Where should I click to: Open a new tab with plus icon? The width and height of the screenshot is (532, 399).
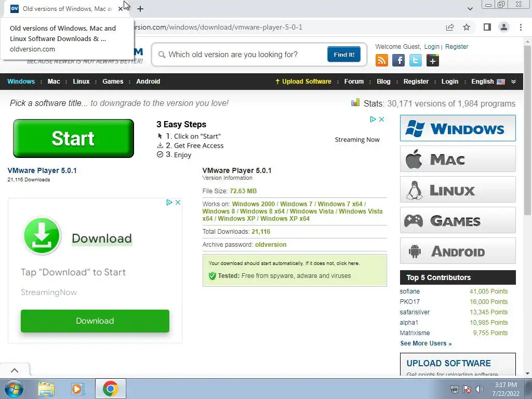click(140, 9)
